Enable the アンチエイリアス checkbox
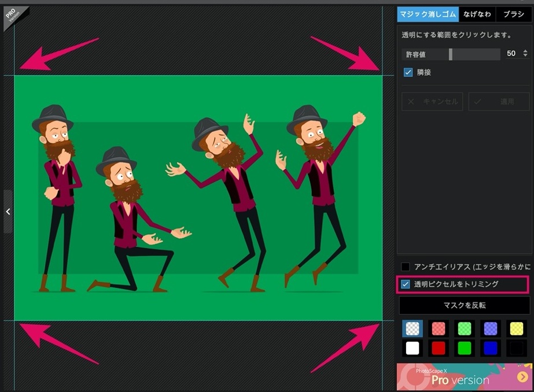Image resolution: width=534 pixels, height=392 pixels. (x=405, y=267)
